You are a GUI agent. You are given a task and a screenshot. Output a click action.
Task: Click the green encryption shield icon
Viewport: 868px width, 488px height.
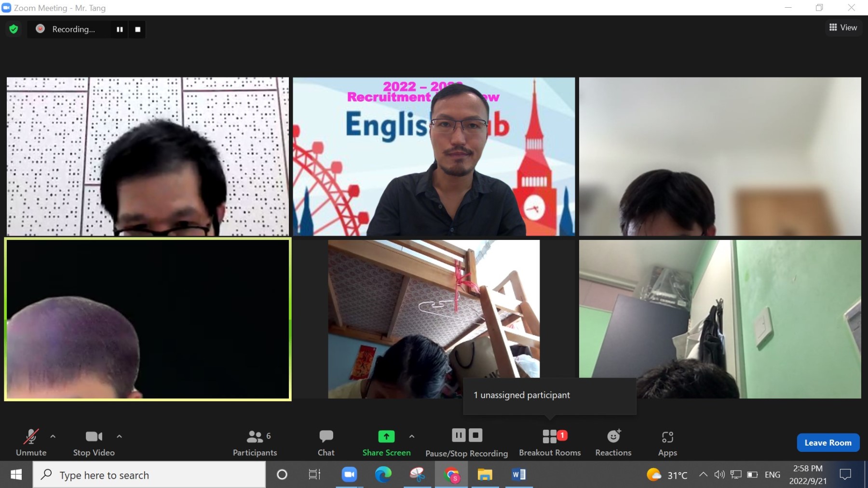(14, 29)
